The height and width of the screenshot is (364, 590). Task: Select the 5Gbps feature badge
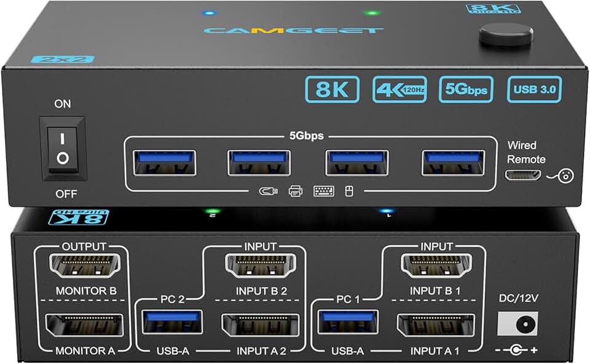[x=466, y=89]
